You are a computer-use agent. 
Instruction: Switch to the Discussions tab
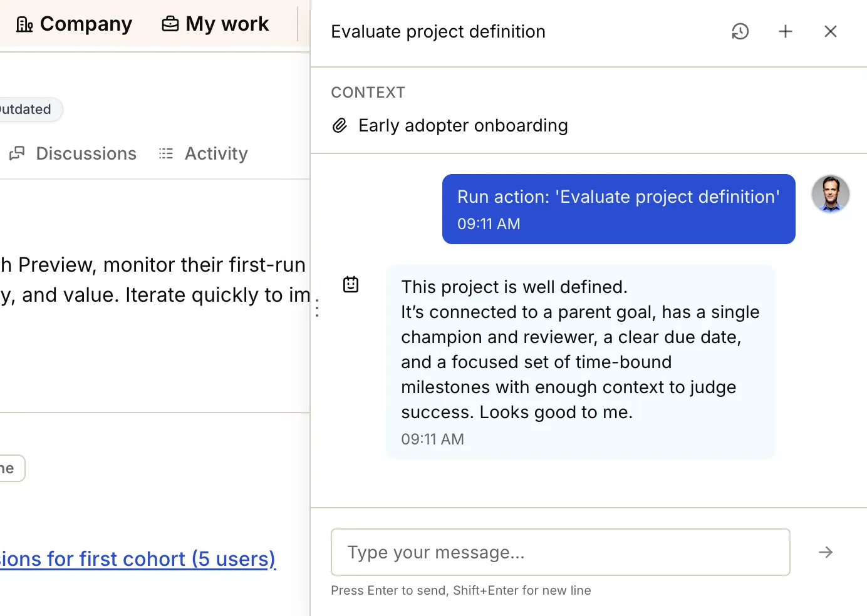(x=86, y=153)
